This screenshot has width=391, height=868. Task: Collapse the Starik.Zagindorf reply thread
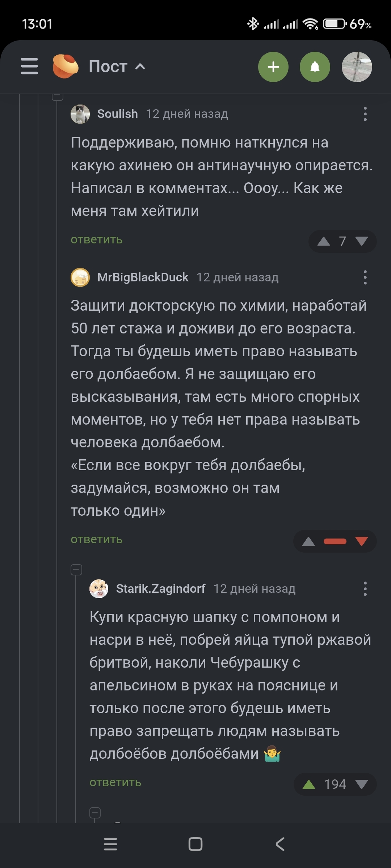click(x=76, y=570)
